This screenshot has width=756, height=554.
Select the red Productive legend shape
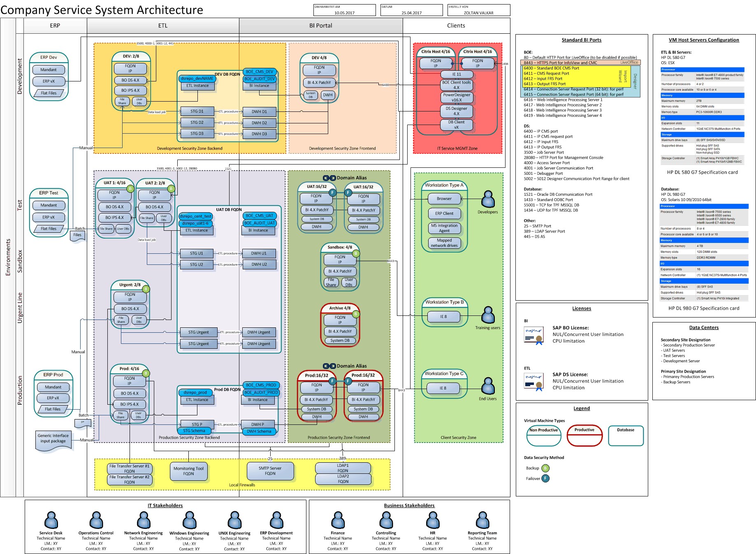[x=584, y=436]
